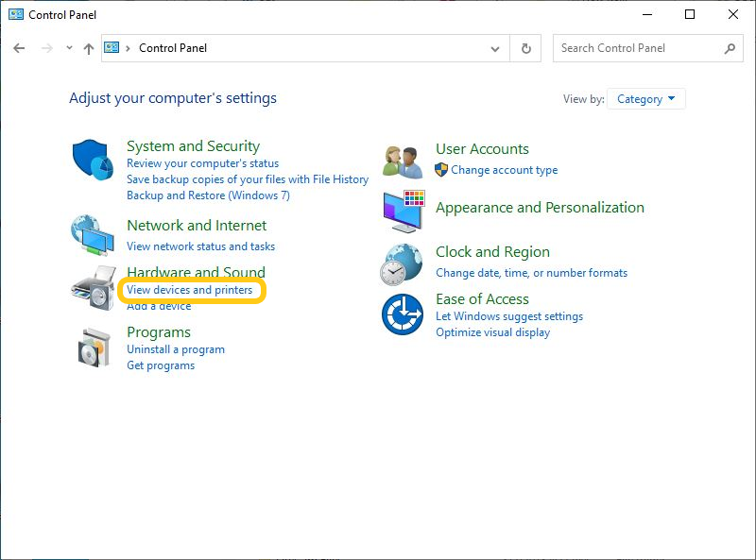756x560 pixels.
Task: Open Review your computer's status
Action: (x=202, y=163)
